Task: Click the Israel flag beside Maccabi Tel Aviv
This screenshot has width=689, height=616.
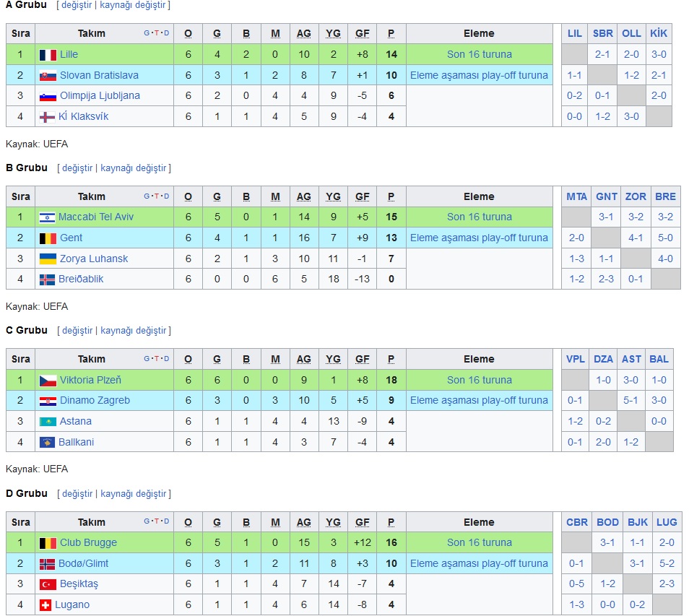Action: [47, 217]
